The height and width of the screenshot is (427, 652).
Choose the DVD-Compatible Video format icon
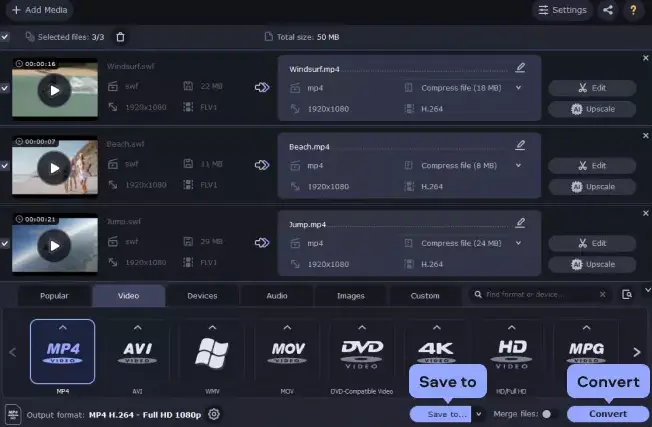coord(361,351)
